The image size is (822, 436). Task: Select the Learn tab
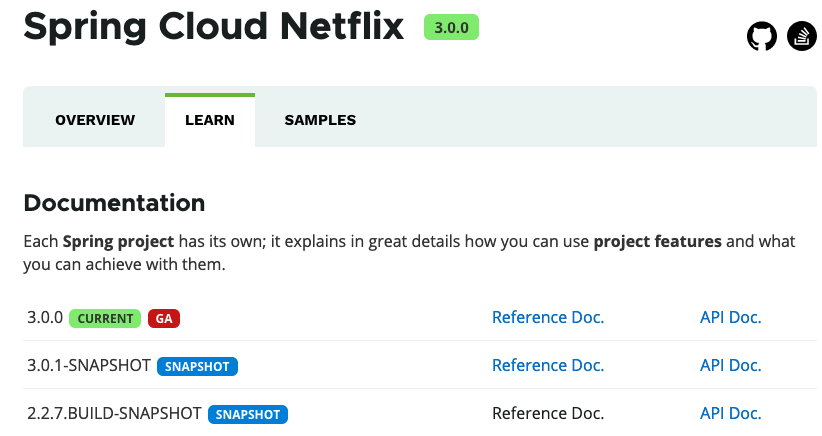210,120
